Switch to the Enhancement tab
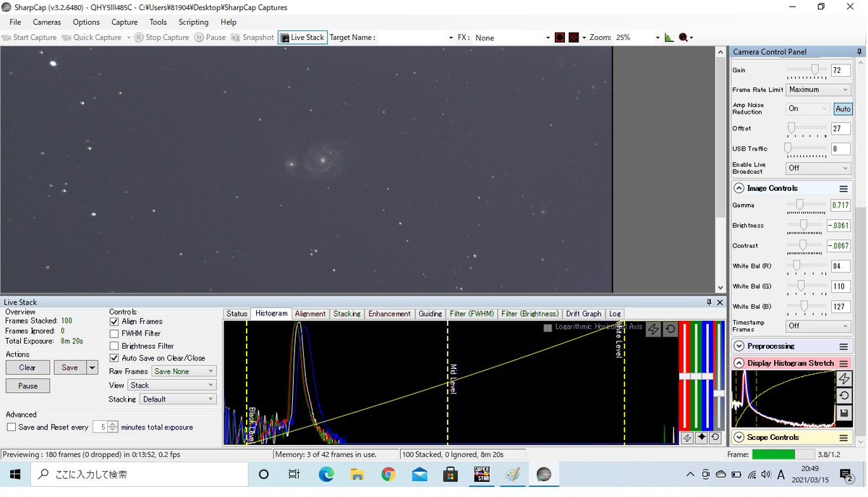This screenshot has height=497, width=868. [389, 314]
